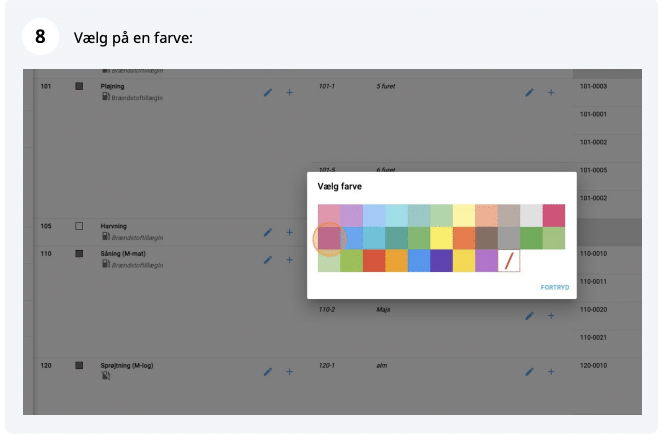Viewport: 661px width, 434px height.
Task: Click the plus icon in Pløjning row
Action: pos(289,92)
